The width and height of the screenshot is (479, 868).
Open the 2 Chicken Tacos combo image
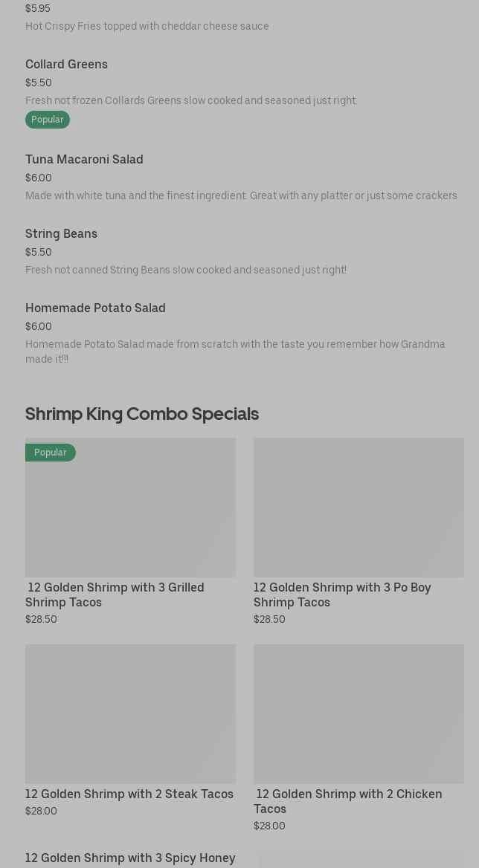[x=359, y=713]
